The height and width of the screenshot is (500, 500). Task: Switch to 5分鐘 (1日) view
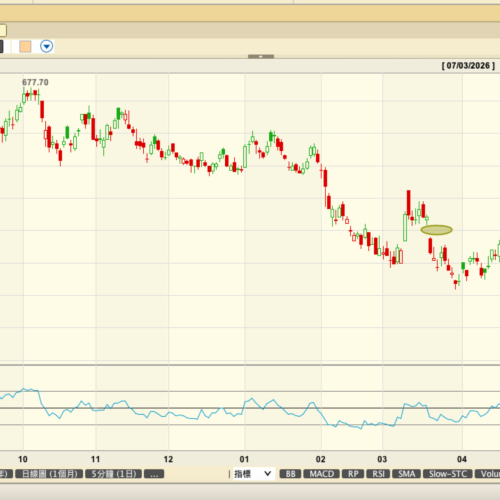114,474
